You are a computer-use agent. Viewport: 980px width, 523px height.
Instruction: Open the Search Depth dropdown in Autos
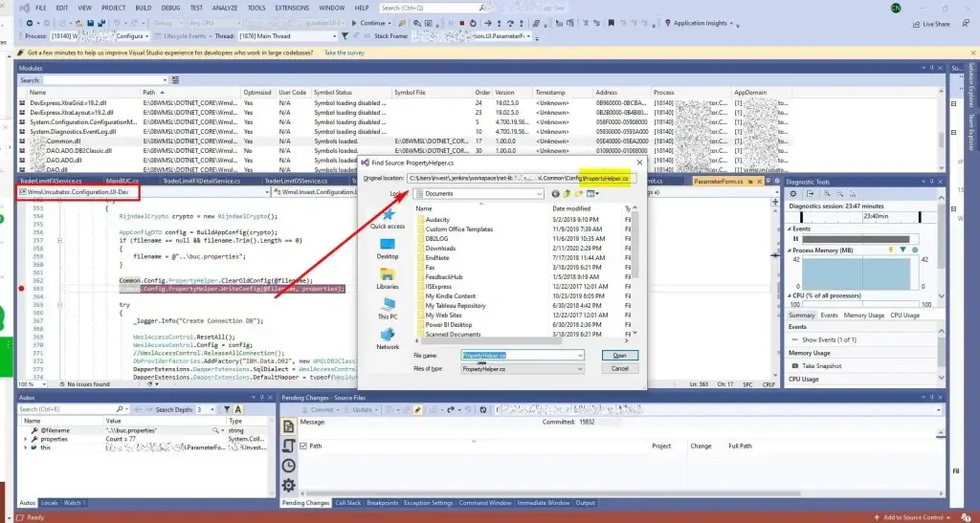tap(212, 409)
